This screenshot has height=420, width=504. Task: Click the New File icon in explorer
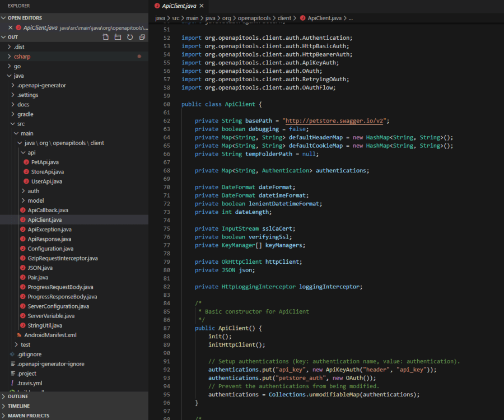point(105,37)
